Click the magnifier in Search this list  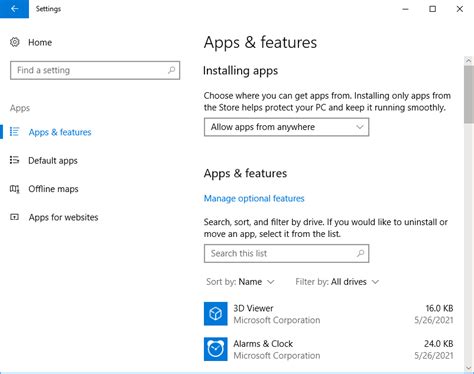pos(360,253)
